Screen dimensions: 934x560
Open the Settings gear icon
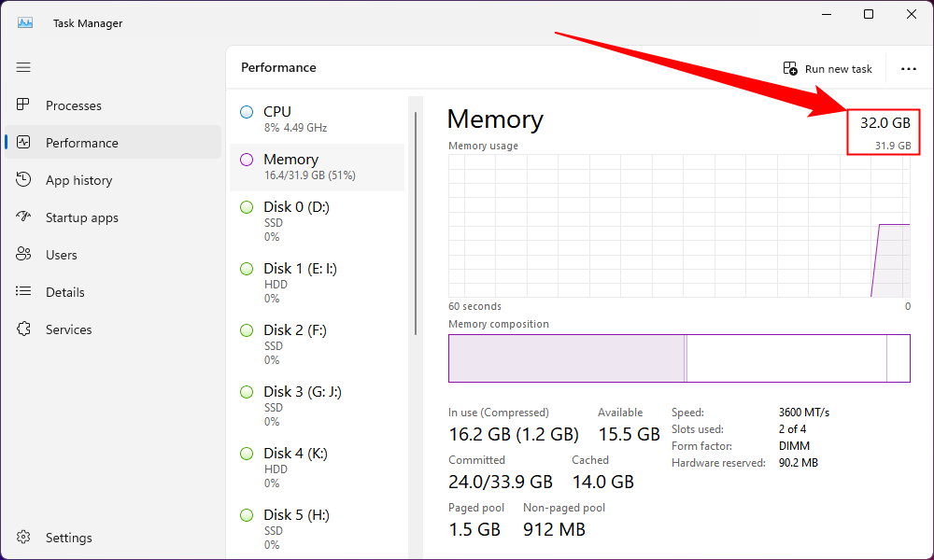click(x=23, y=538)
